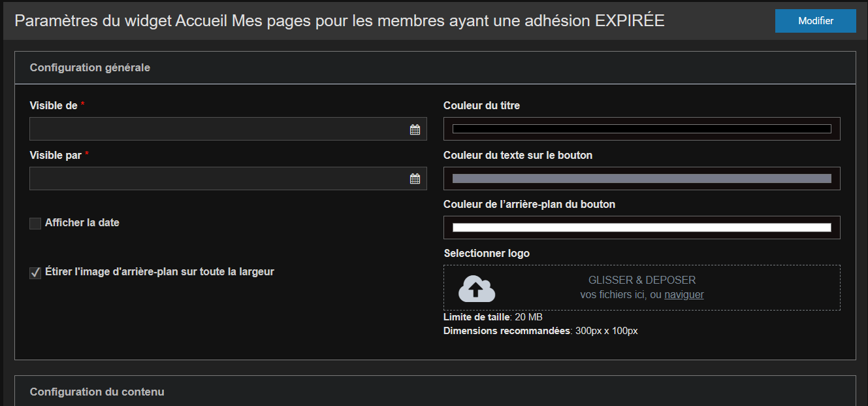The height and width of the screenshot is (406, 868).
Task: Click the Selectionner logo label
Action: coord(487,254)
